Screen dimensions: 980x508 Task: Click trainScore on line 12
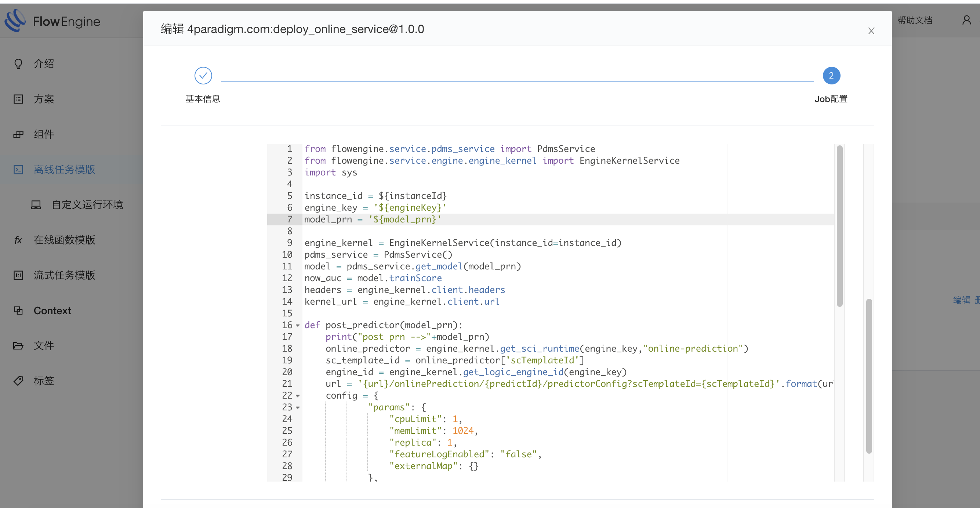click(415, 278)
